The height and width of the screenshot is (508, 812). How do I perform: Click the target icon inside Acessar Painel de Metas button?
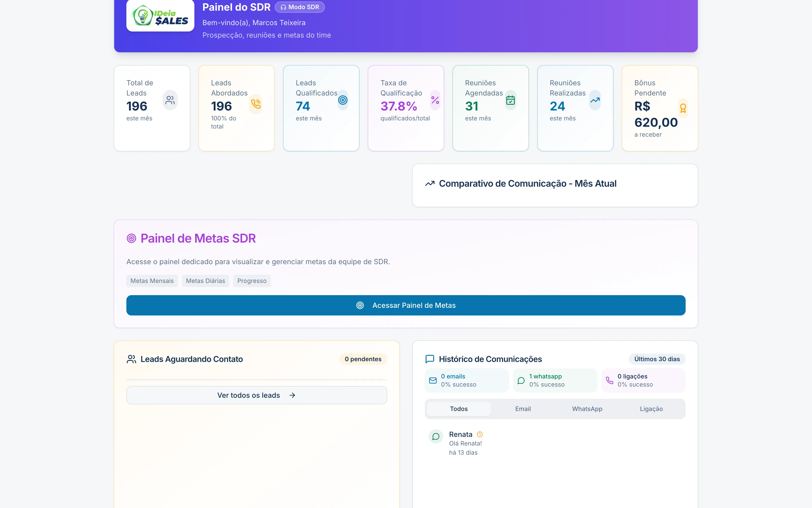point(360,305)
